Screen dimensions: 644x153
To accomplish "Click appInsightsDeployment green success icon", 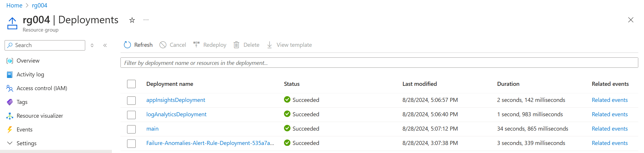I will point(287,100).
